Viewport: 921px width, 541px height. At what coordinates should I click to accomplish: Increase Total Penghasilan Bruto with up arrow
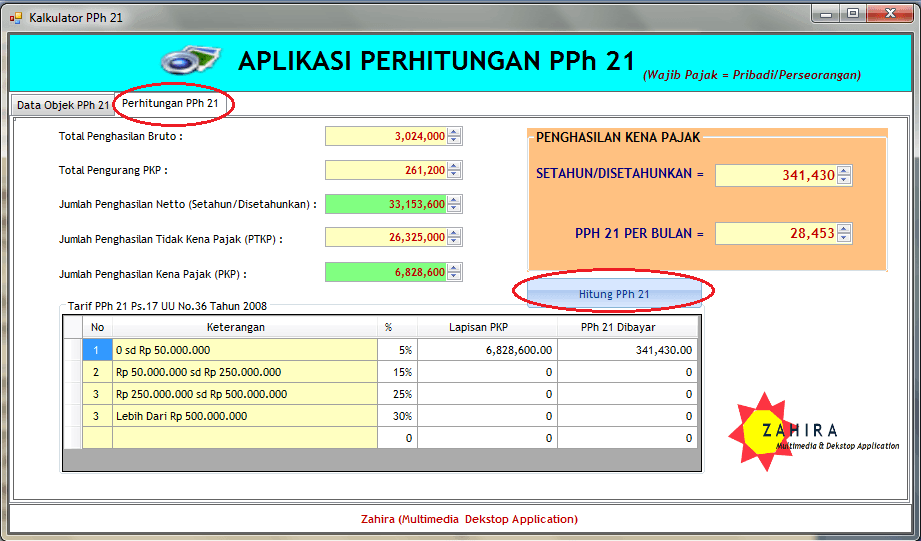click(454, 133)
